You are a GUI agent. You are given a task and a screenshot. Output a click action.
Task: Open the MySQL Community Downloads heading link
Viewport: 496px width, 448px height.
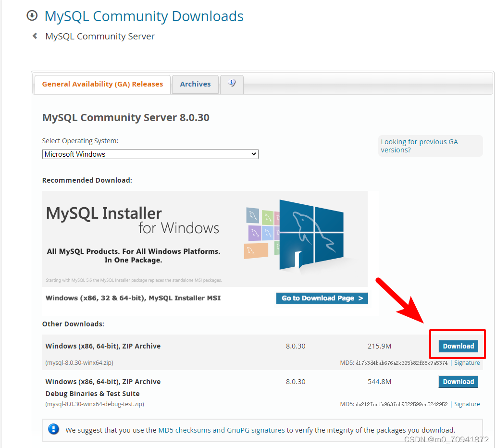click(144, 16)
